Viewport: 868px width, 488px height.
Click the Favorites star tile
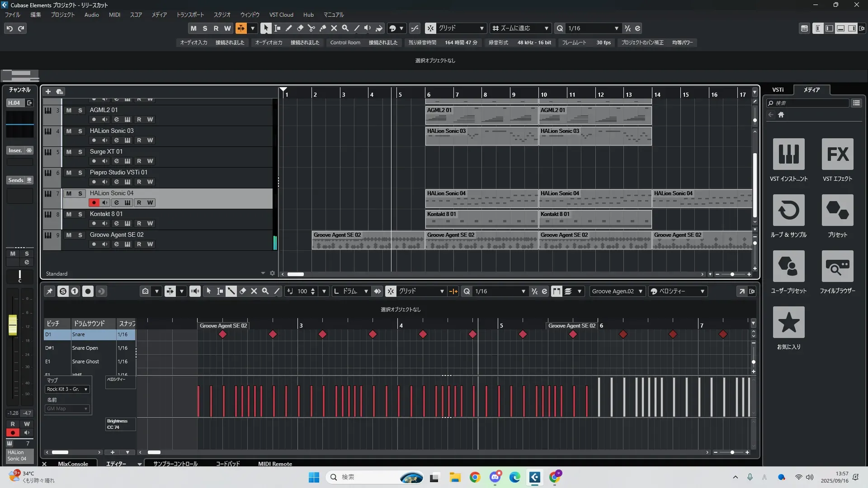(x=788, y=322)
